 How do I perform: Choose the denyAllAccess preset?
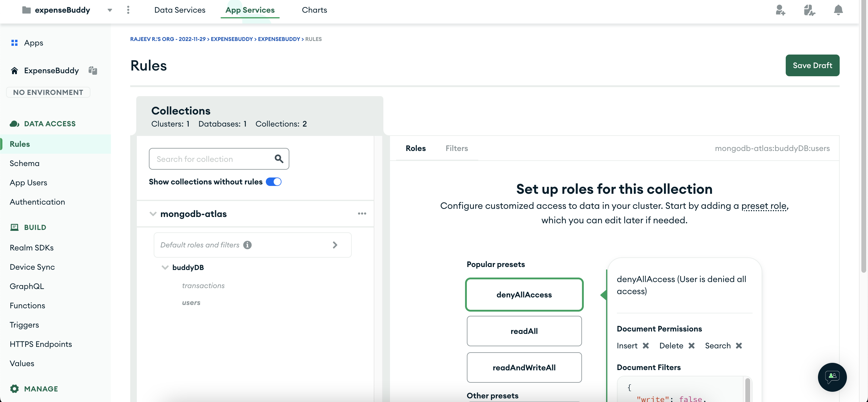[x=524, y=294]
